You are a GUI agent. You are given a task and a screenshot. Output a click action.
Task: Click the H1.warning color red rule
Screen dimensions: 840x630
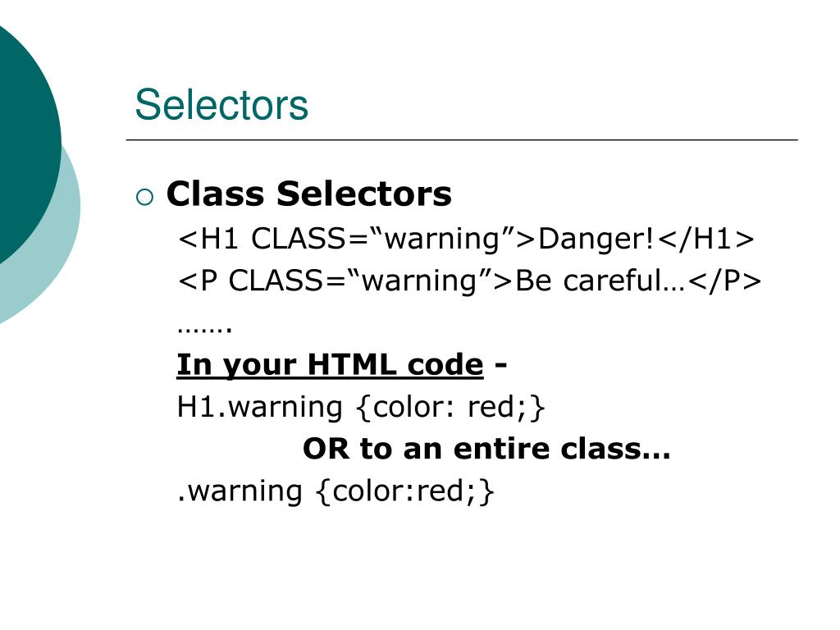click(361, 407)
